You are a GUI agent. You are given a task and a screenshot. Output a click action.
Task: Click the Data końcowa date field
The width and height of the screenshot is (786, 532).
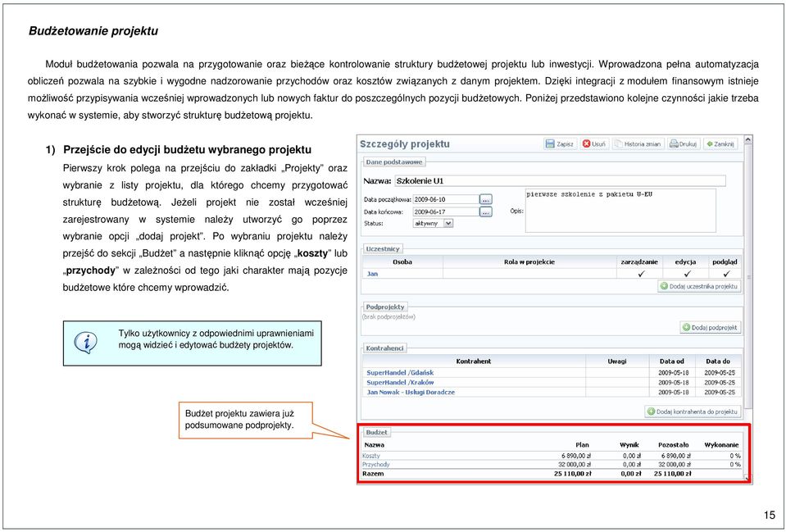point(446,212)
